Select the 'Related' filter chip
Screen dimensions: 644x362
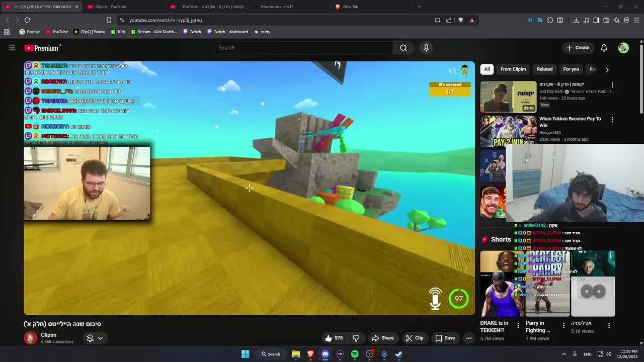[x=544, y=69]
